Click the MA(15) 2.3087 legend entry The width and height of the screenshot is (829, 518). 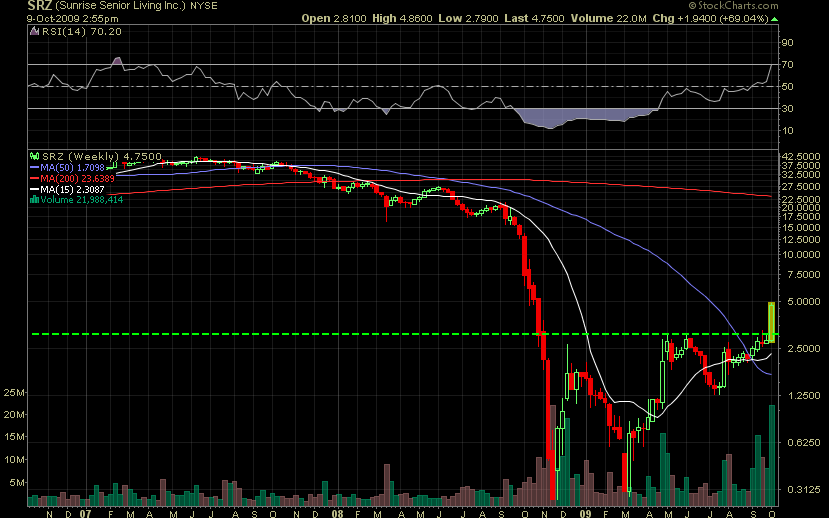pos(72,189)
